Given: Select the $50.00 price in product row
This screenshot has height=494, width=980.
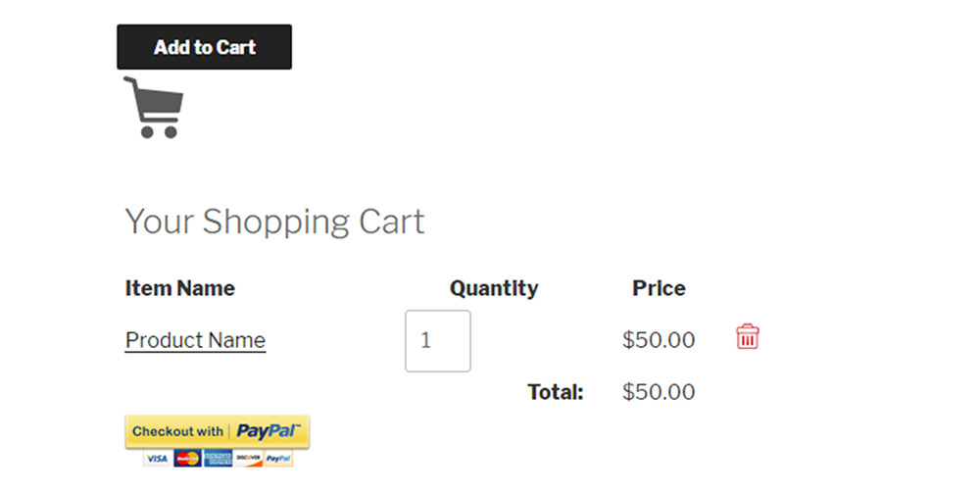Looking at the screenshot, I should [x=659, y=340].
